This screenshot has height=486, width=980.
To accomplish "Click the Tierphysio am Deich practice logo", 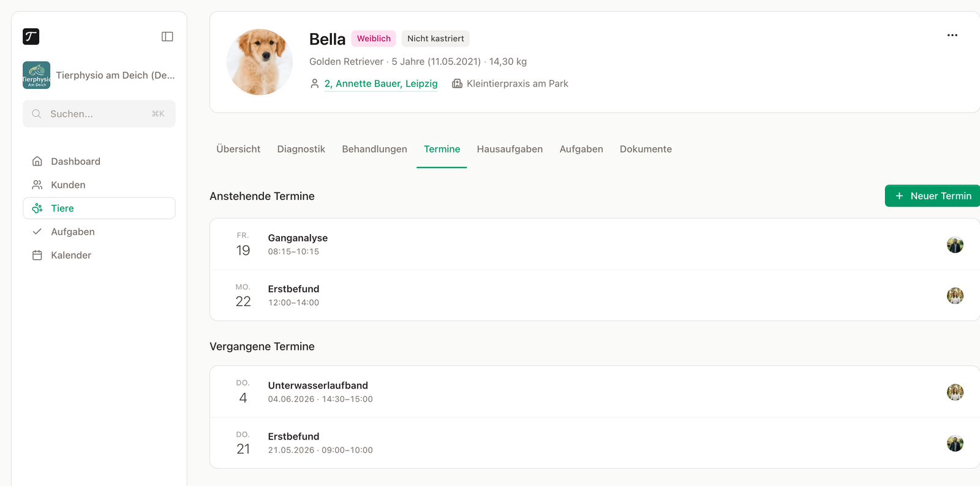I will point(37,75).
